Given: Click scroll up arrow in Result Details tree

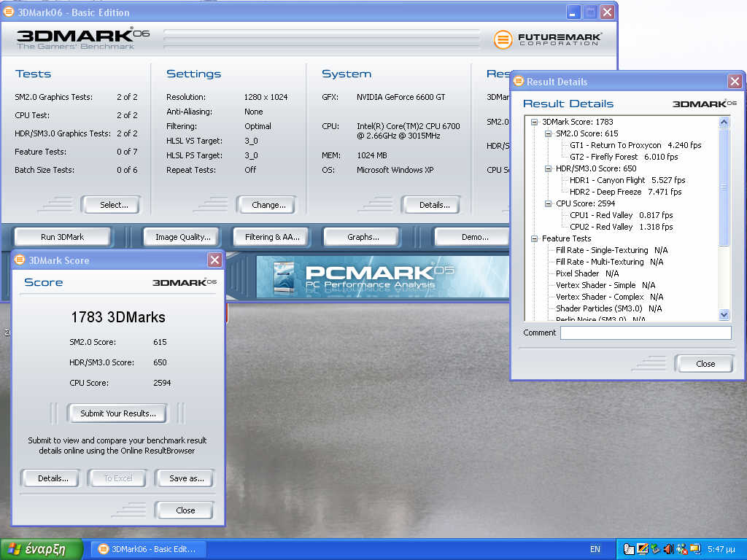Looking at the screenshot, I should pos(724,122).
